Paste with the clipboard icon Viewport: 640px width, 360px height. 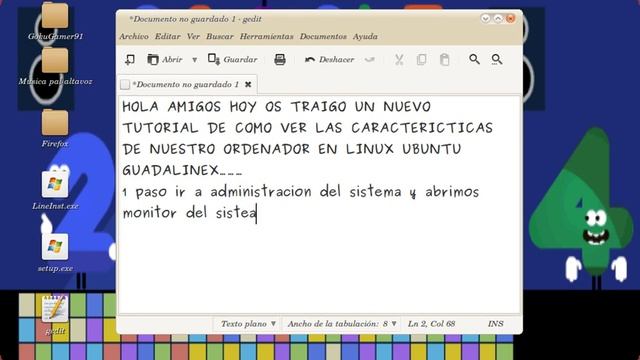tap(444, 60)
